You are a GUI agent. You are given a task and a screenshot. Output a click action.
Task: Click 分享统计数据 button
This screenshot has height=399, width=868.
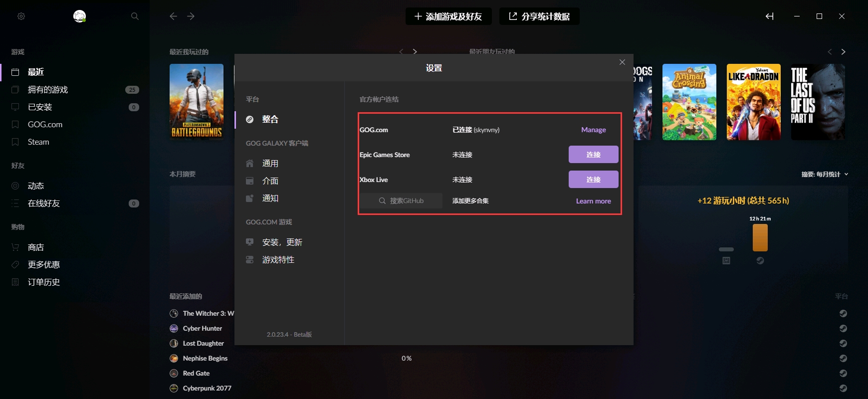point(539,16)
